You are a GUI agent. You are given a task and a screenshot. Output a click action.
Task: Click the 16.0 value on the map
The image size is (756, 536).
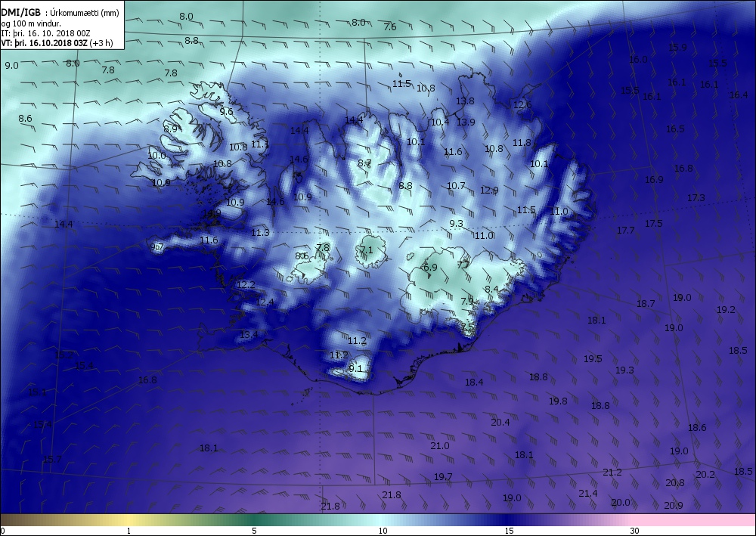pyautogui.click(x=638, y=59)
